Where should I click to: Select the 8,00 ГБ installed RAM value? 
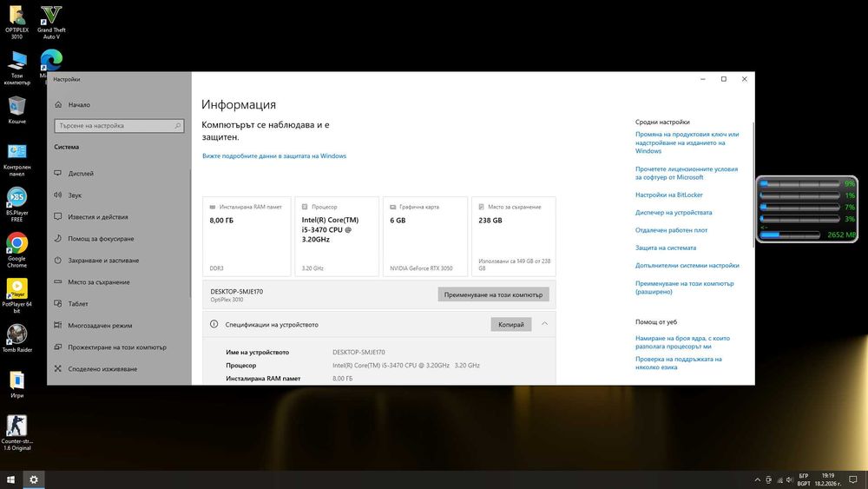342,379
